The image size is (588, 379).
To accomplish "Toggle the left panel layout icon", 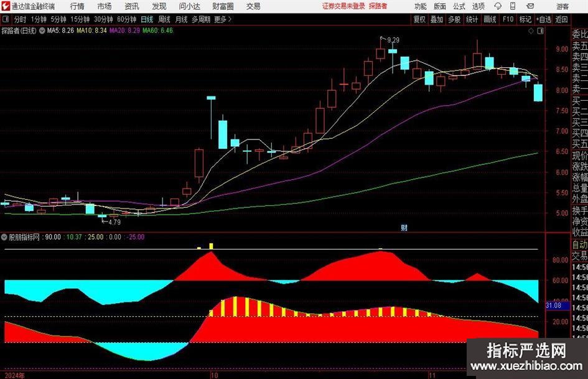I will click(x=6, y=19).
